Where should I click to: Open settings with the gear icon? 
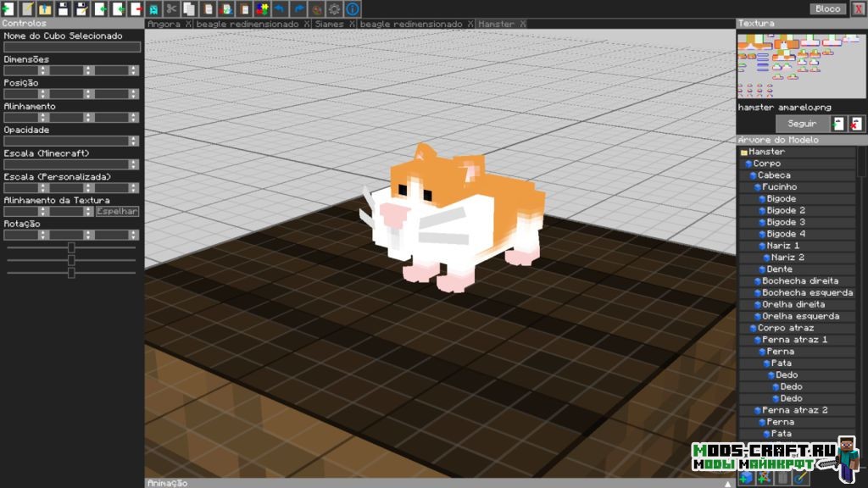tap(335, 9)
